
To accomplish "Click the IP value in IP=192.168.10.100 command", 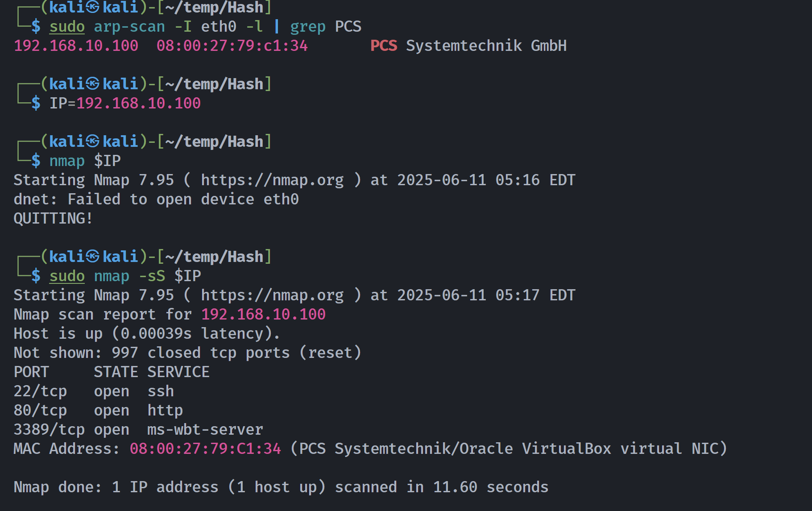I will tap(138, 103).
